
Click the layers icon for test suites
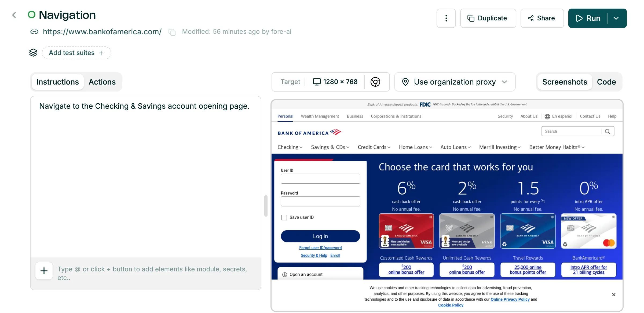[33, 53]
